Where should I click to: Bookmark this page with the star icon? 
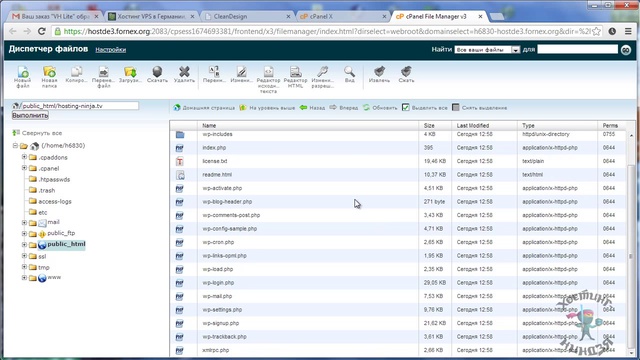click(596, 31)
